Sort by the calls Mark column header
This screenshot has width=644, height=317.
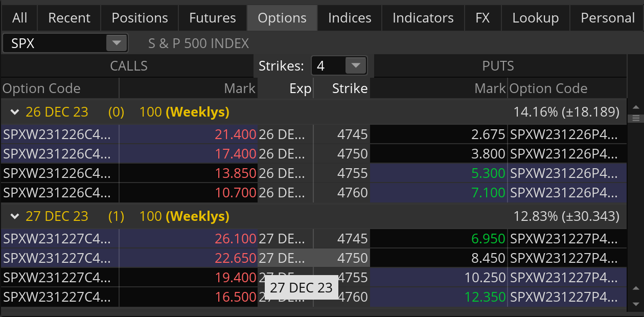tap(189, 88)
